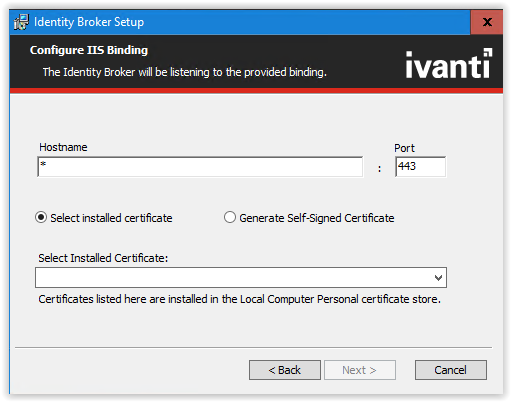The image size is (511, 402).
Task: Click the Port label
Action: coord(404,148)
